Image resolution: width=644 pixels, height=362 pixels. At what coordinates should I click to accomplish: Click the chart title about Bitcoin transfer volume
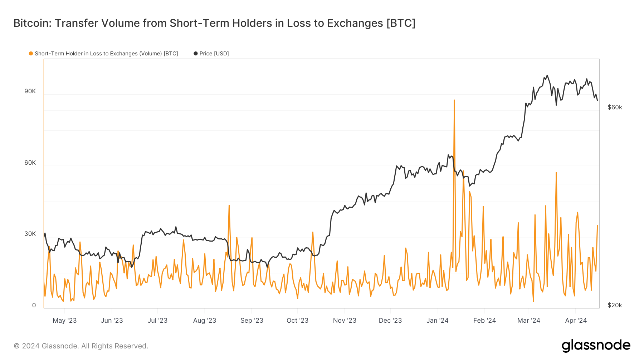pyautogui.click(x=214, y=23)
